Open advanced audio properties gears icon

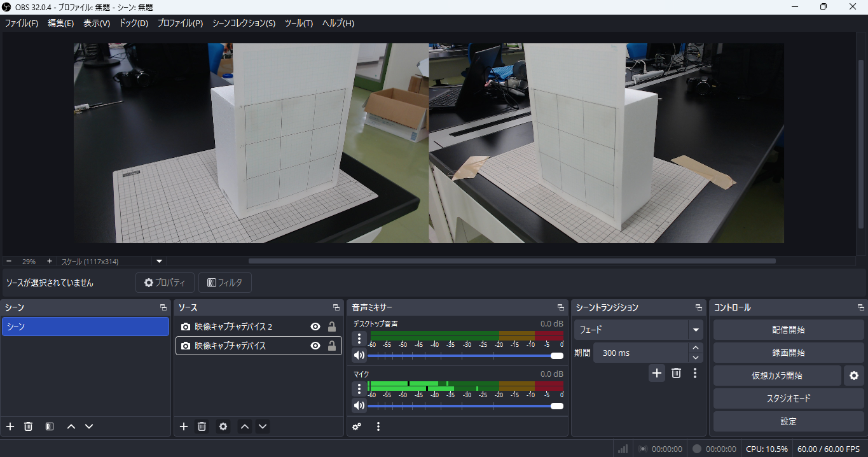[357, 426]
